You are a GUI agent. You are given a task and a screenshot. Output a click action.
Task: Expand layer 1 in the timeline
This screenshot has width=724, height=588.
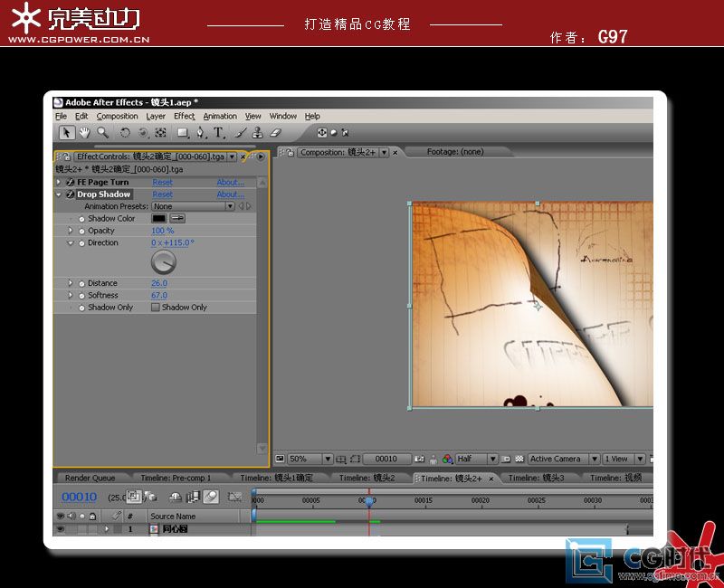coord(107,529)
